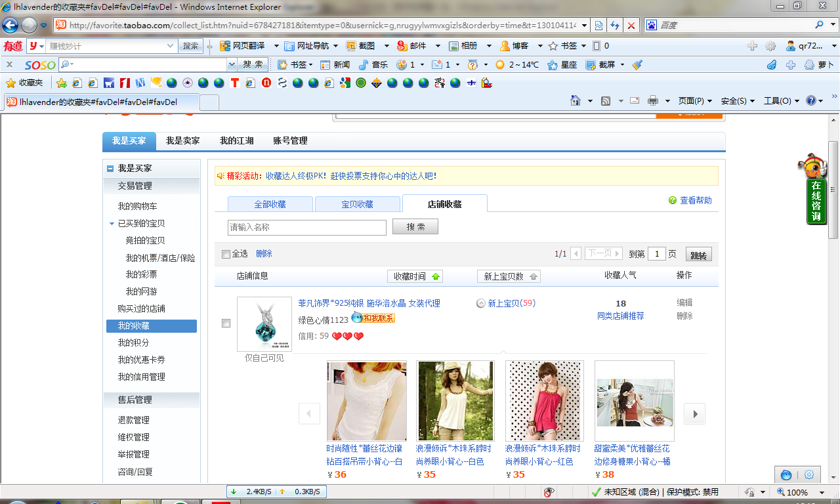Screen dimensions: 840x504
Task: Show next products with carousel right arrow
Action: tap(695, 414)
